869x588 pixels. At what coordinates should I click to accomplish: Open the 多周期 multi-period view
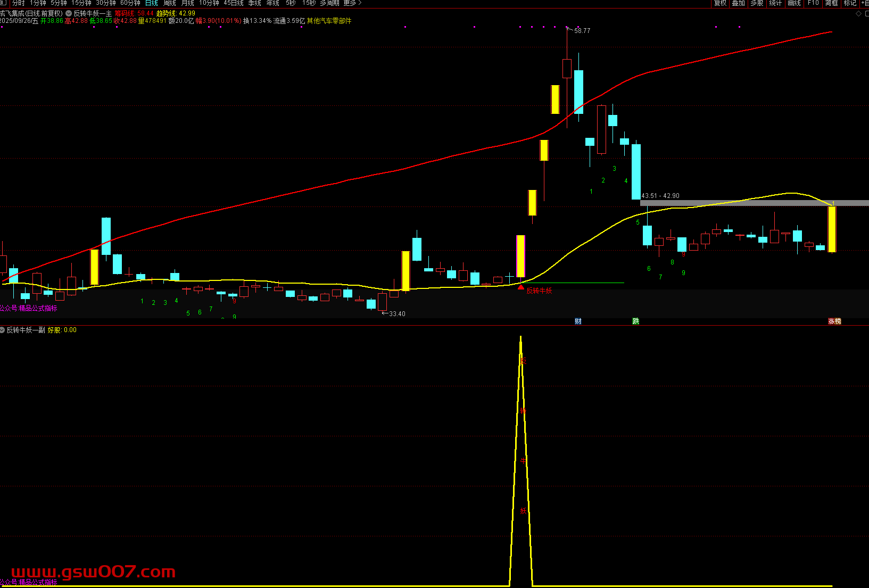[329, 3]
